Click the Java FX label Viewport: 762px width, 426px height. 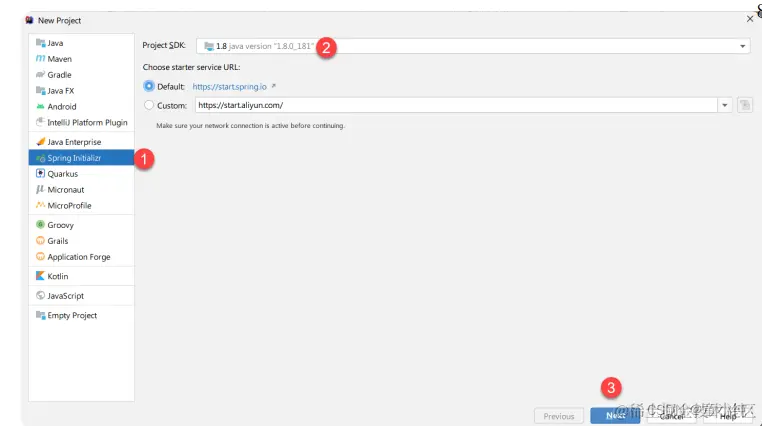coord(61,91)
